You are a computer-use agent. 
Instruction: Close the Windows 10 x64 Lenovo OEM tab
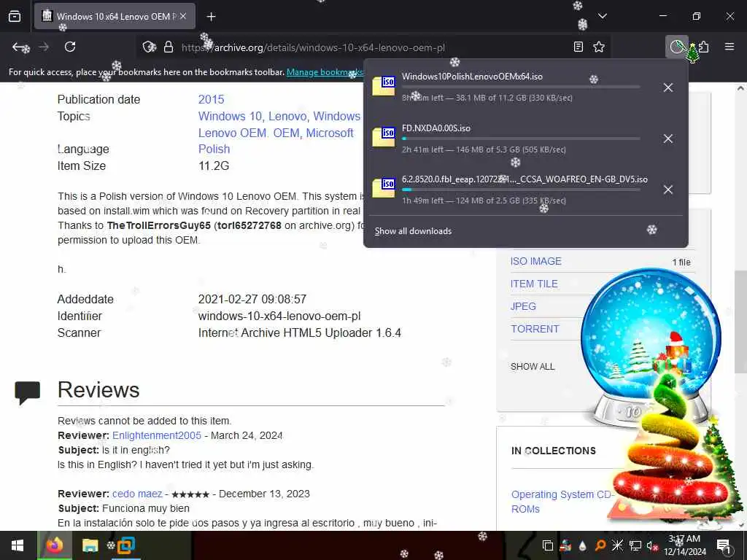coord(183,16)
